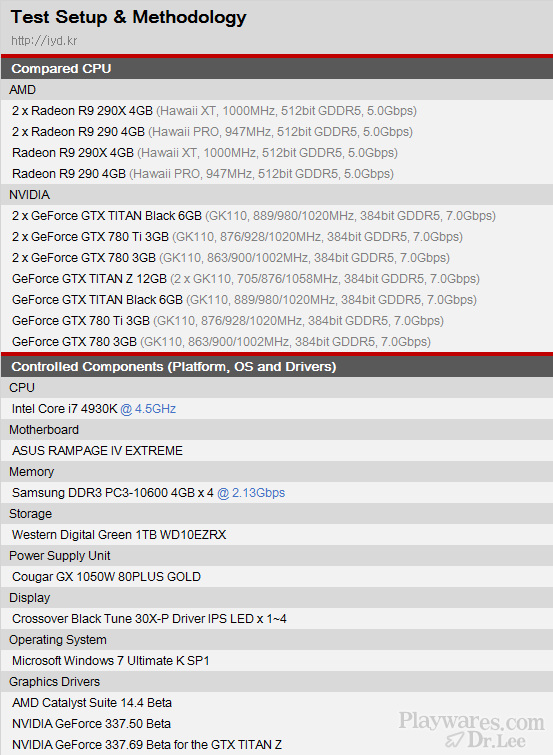This screenshot has width=553, height=755.
Task: Click the Crossover Black Tune 30X-P display row
Action: click(276, 619)
